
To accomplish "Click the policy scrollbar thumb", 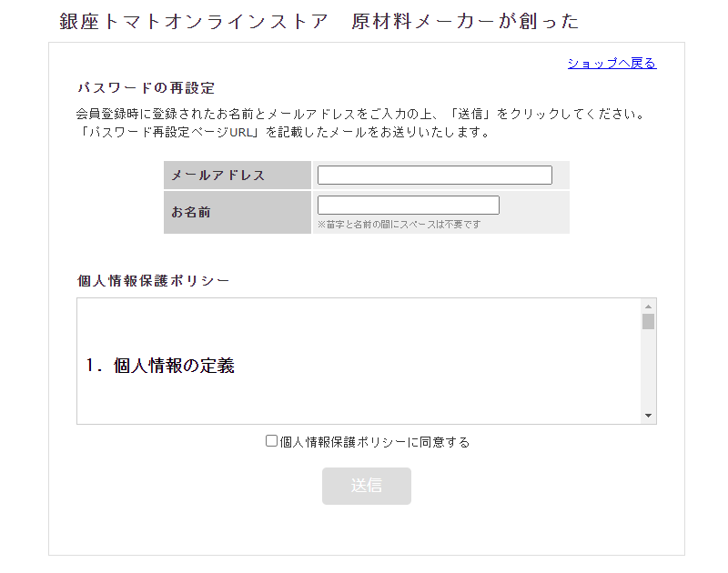I will (648, 321).
